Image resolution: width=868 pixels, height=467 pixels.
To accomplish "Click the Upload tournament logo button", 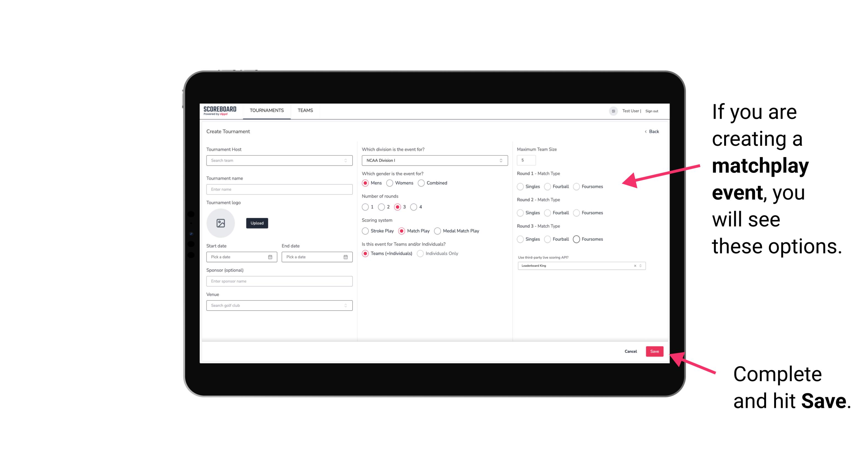I will (x=257, y=223).
